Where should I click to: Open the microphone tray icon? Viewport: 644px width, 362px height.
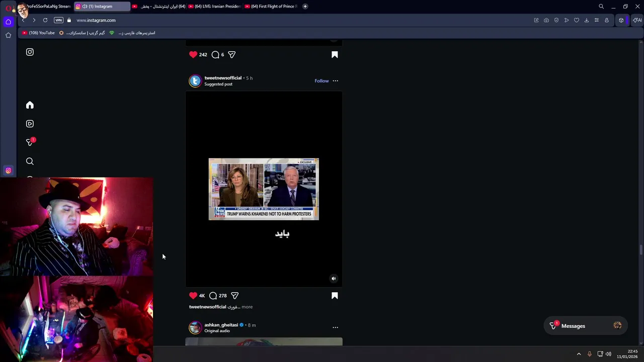[x=589, y=354]
